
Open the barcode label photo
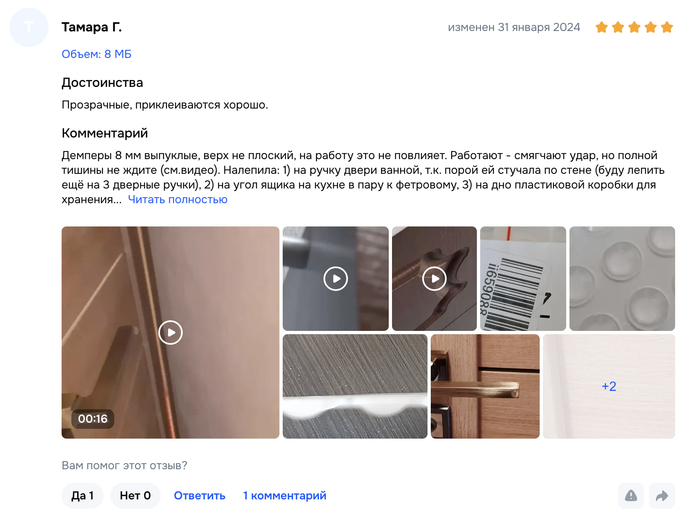pyautogui.click(x=523, y=278)
